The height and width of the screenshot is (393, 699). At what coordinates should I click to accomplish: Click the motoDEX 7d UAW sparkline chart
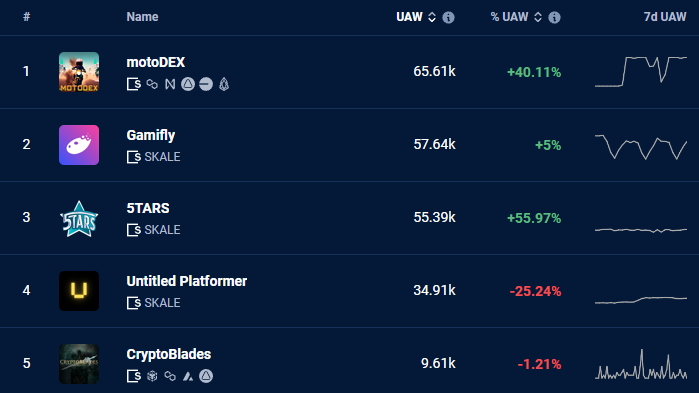coord(641,71)
